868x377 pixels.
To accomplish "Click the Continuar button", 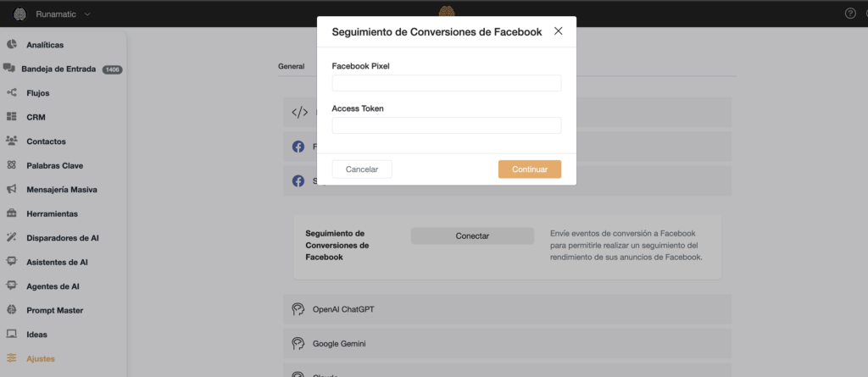I will tap(530, 169).
